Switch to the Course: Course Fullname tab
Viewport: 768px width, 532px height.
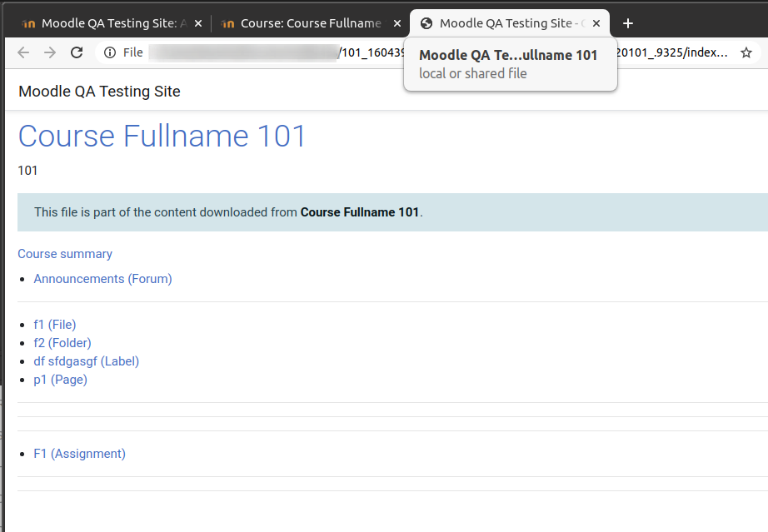click(x=311, y=23)
